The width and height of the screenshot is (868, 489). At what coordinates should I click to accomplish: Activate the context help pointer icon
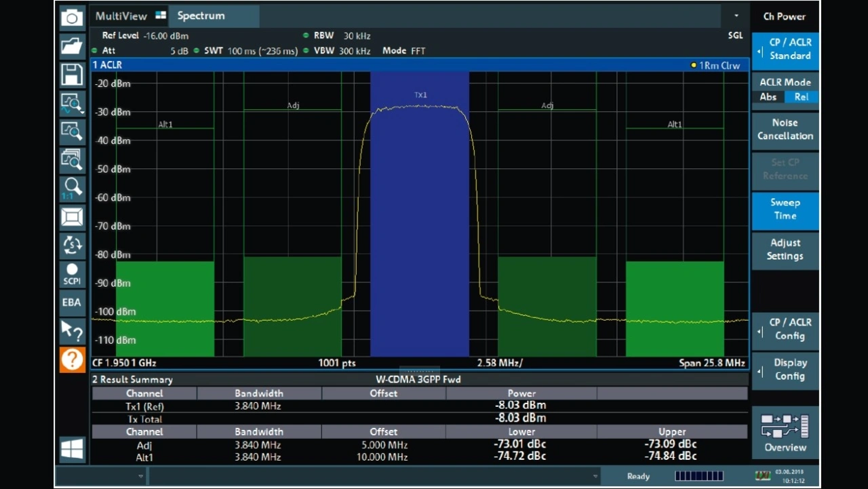pos(72,331)
